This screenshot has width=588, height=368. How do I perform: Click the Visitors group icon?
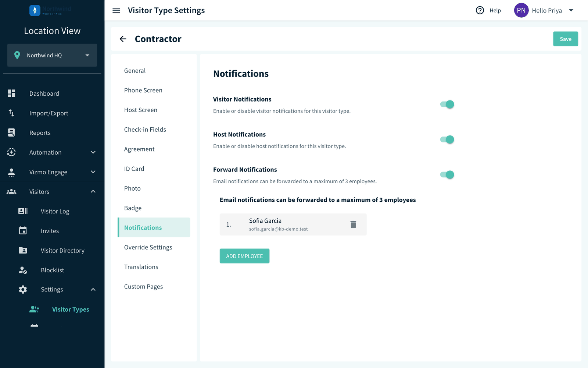(11, 191)
